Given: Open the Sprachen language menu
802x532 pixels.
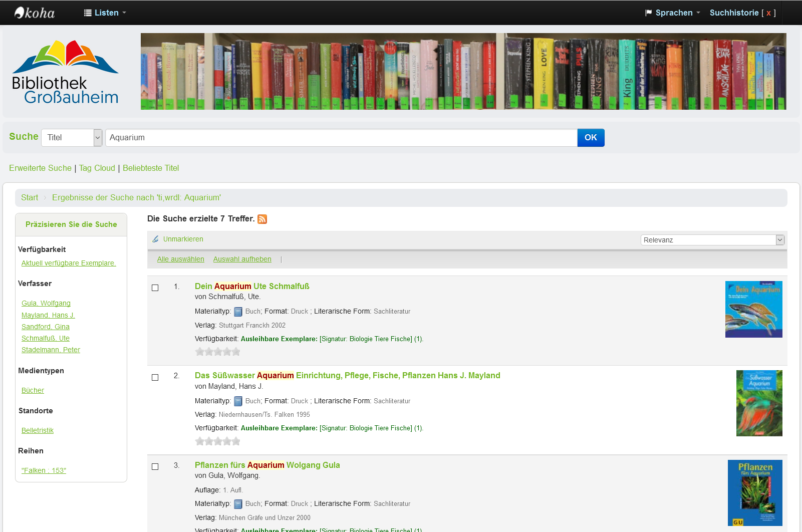Looking at the screenshot, I should [x=673, y=13].
